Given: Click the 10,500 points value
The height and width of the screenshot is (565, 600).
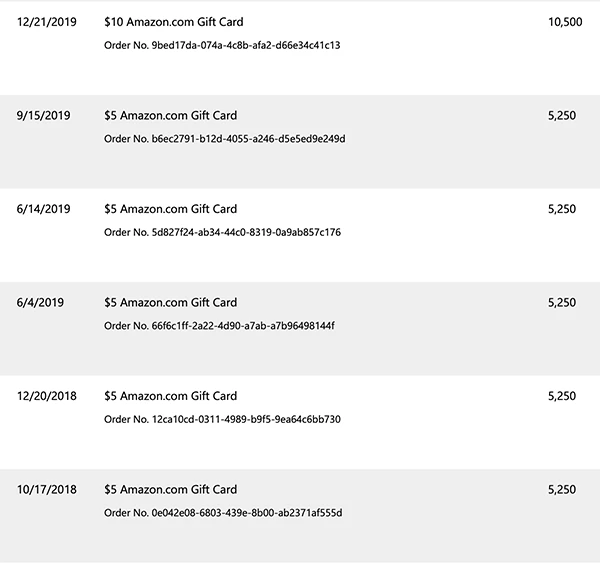Looking at the screenshot, I should point(565,22).
